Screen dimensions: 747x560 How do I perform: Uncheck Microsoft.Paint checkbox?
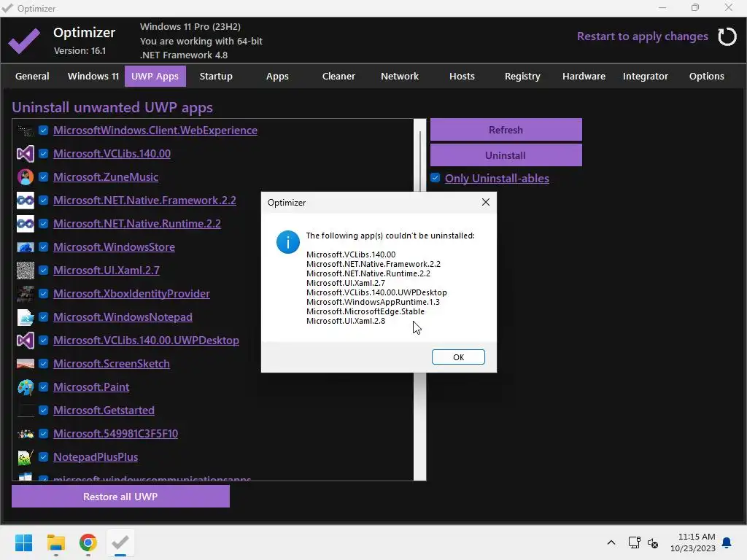(x=43, y=386)
